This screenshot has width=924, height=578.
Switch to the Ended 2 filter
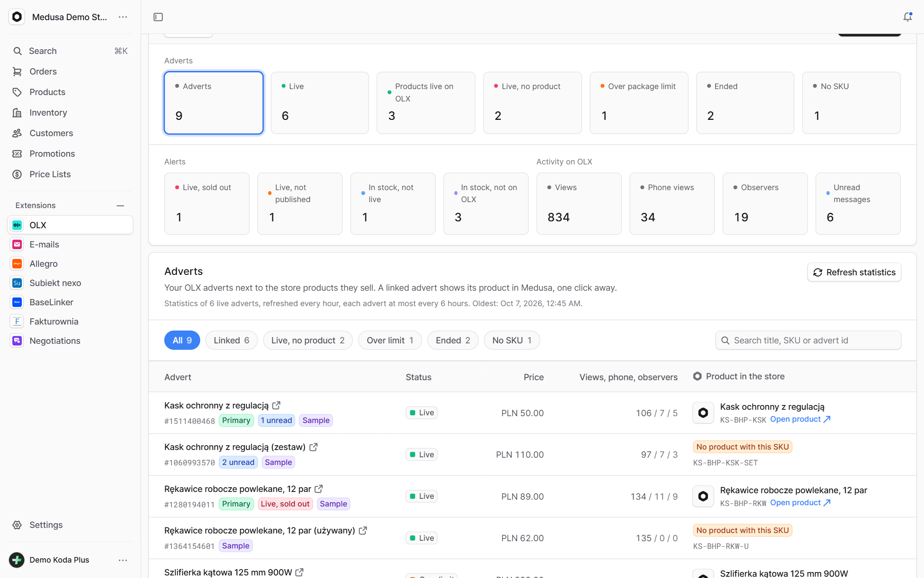[453, 340]
